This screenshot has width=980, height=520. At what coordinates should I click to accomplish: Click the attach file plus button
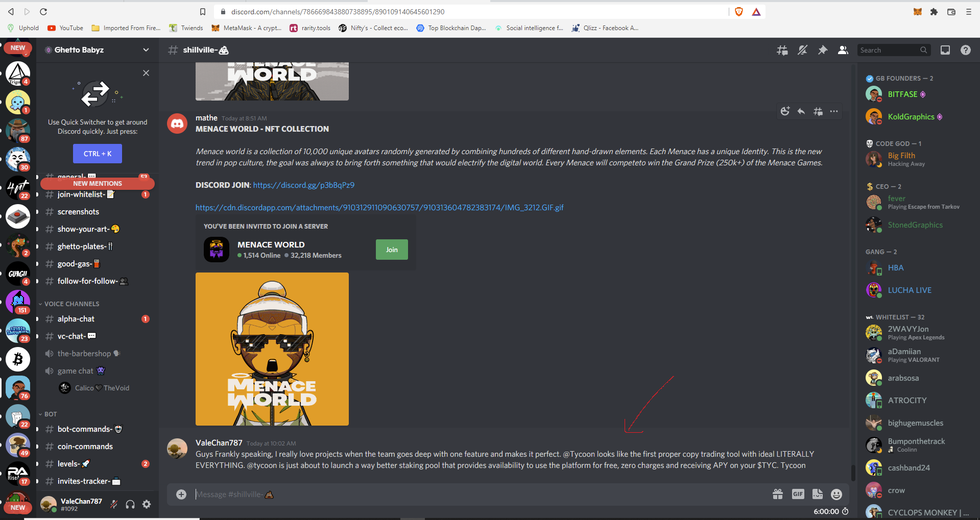[x=181, y=494]
